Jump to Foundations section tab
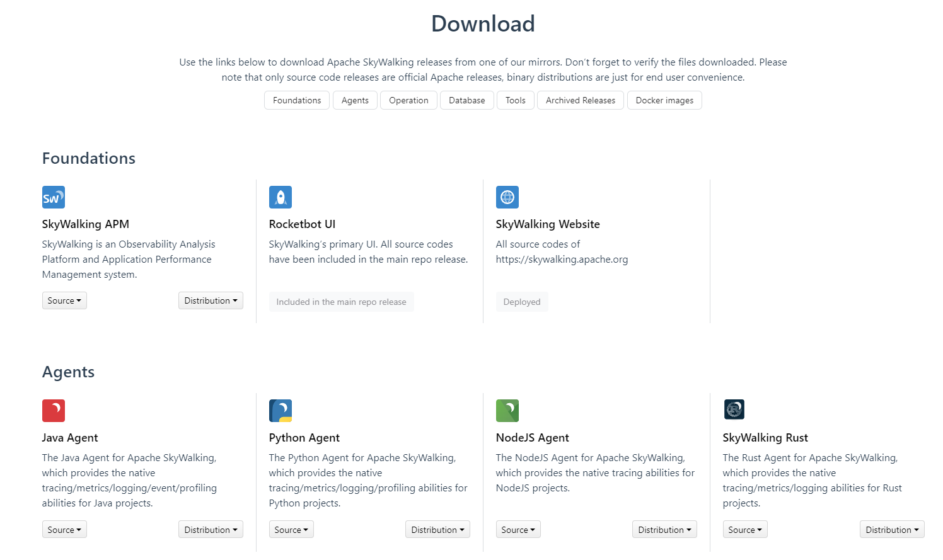Image resolution: width=943 pixels, height=560 pixels. [x=297, y=100]
